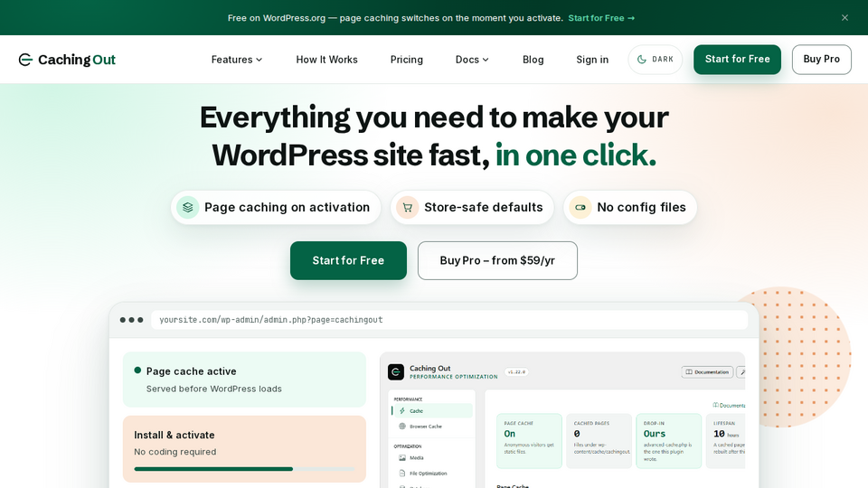Click the shopping cart icon for Store-safe defaults

(408, 208)
